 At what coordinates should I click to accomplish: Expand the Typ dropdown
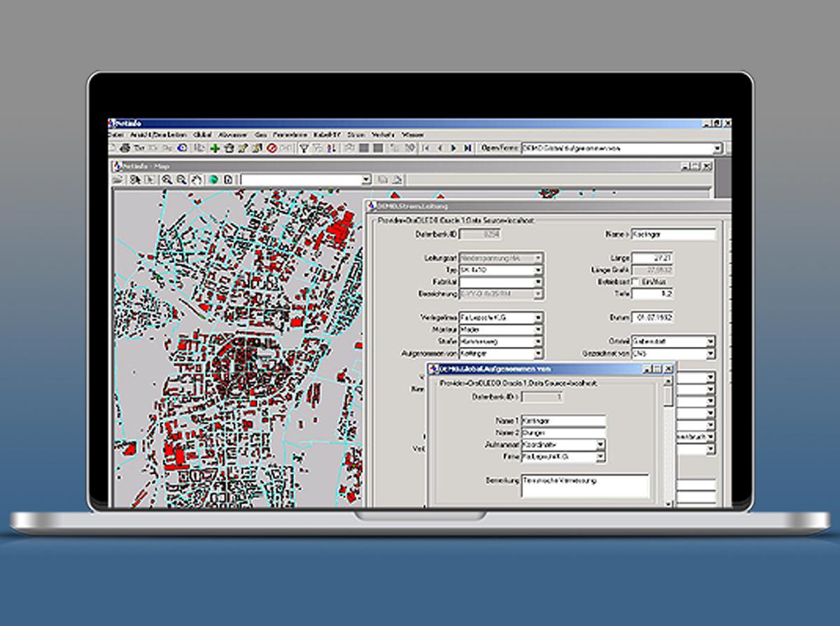pyautogui.click(x=538, y=269)
